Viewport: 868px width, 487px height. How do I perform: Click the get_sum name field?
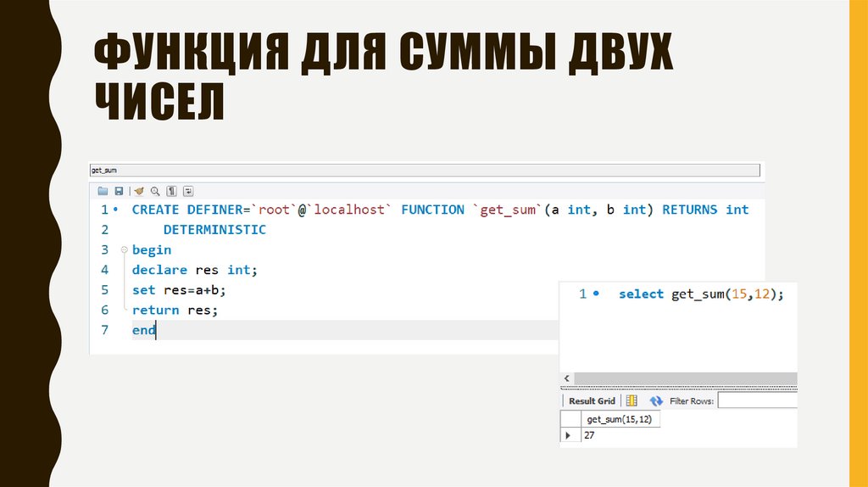[424, 171]
